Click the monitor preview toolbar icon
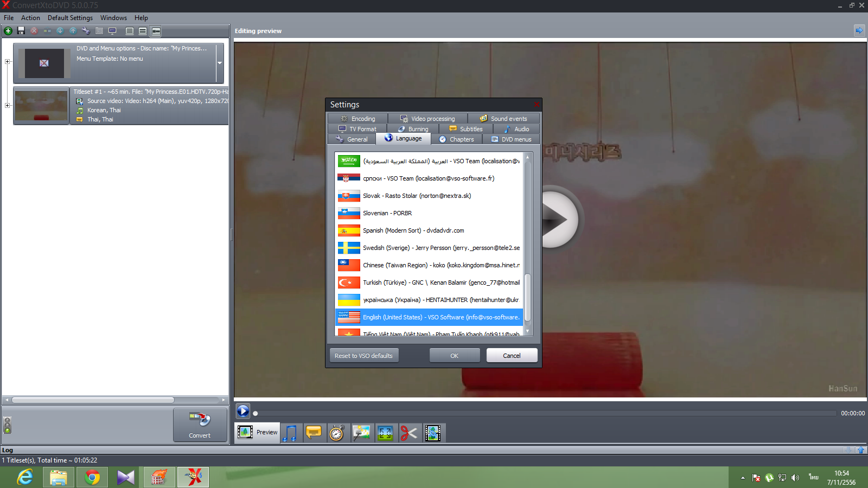Screen dimensions: 868x488 (x=112, y=31)
